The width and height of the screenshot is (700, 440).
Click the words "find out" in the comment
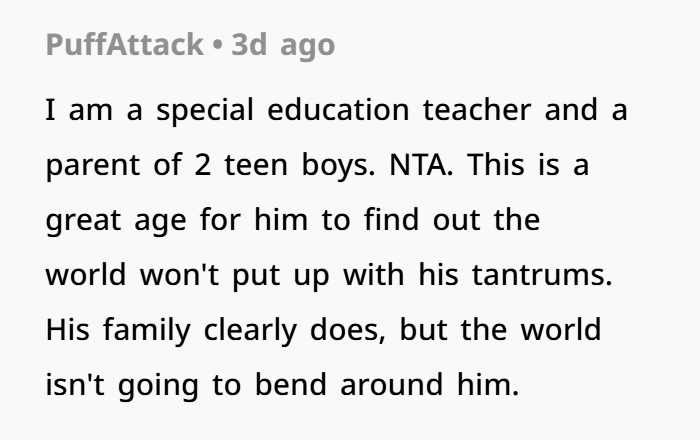(411, 220)
